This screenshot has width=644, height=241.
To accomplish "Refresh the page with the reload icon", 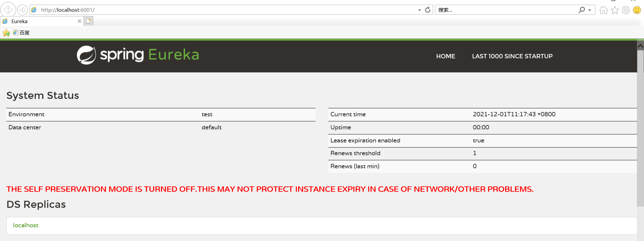I will 428,10.
